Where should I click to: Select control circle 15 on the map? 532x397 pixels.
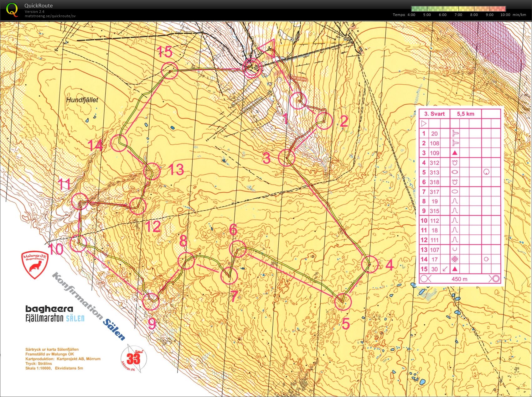coord(169,70)
